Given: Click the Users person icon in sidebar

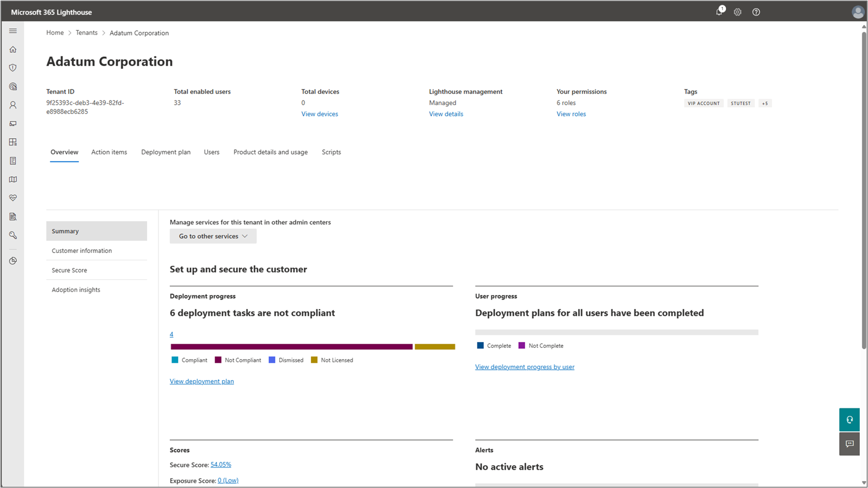Looking at the screenshot, I should coord(13,105).
